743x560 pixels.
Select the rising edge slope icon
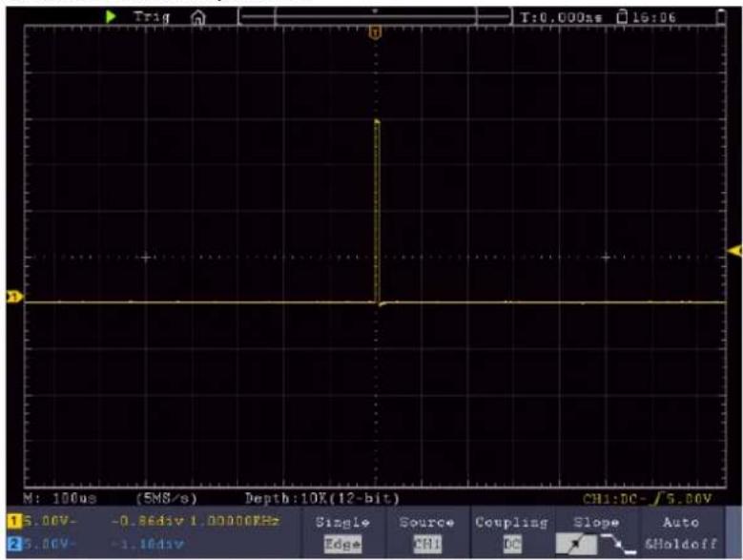pyautogui.click(x=576, y=544)
